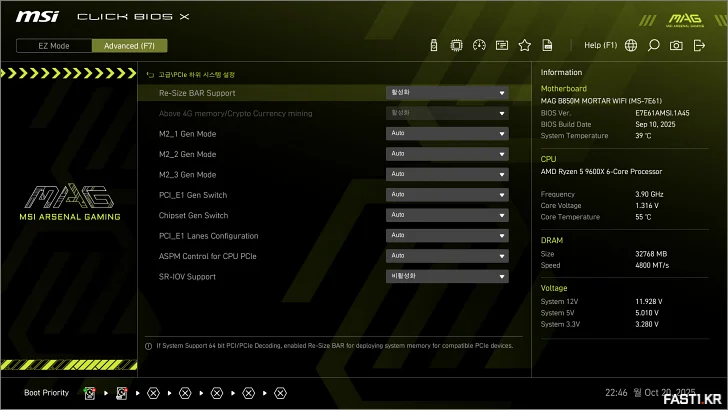Viewport: 728px width, 410px height.
Task: Click the 11.928 V System 12V value
Action: tap(649, 302)
